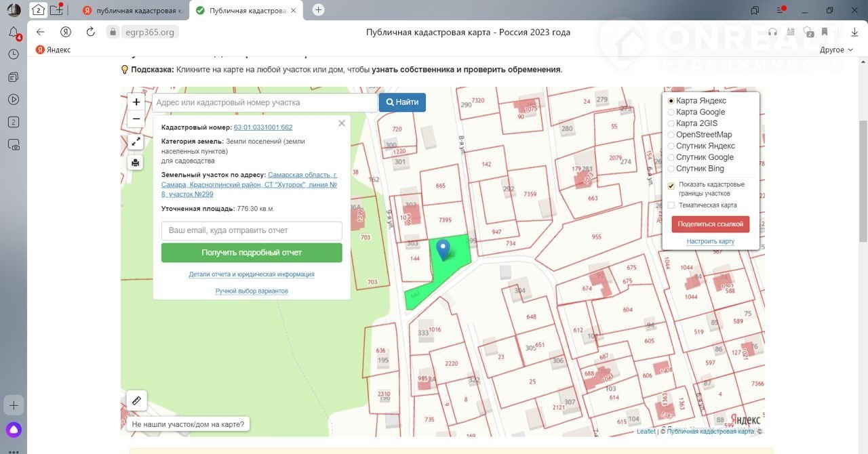Toggle cadastral boundaries display checkbox
Viewport: 868px width, 454px height.
point(671,186)
